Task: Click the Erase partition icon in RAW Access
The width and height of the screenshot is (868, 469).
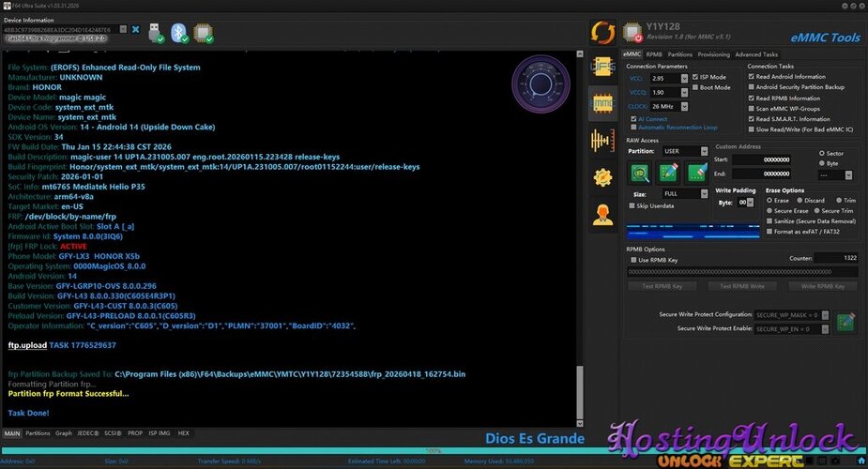Action: coord(696,174)
